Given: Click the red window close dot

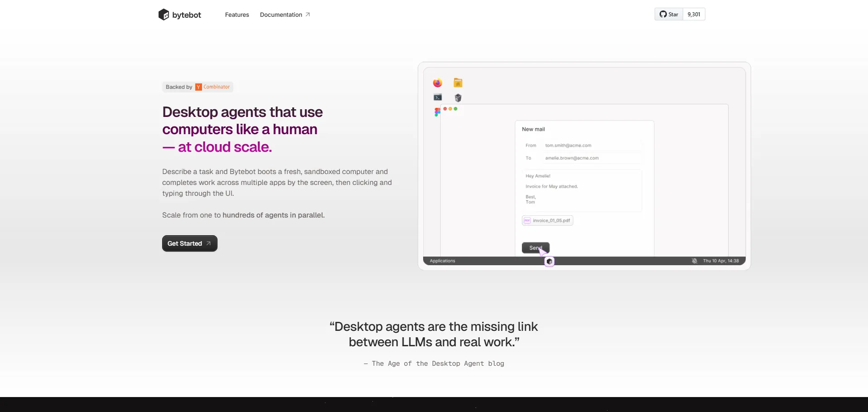Looking at the screenshot, I should 445,109.
